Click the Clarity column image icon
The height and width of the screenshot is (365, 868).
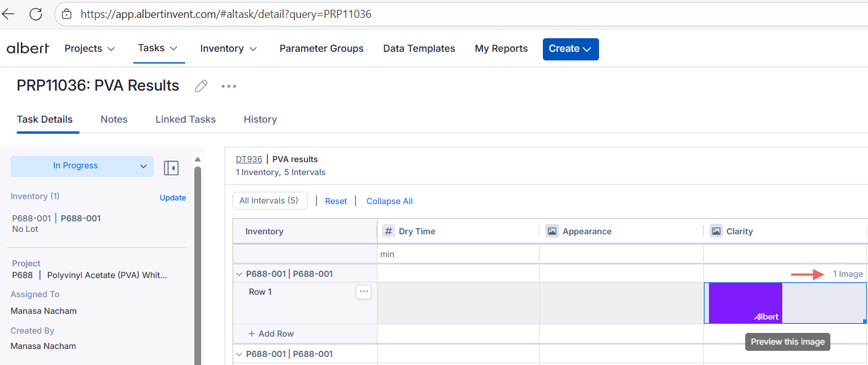pos(716,231)
